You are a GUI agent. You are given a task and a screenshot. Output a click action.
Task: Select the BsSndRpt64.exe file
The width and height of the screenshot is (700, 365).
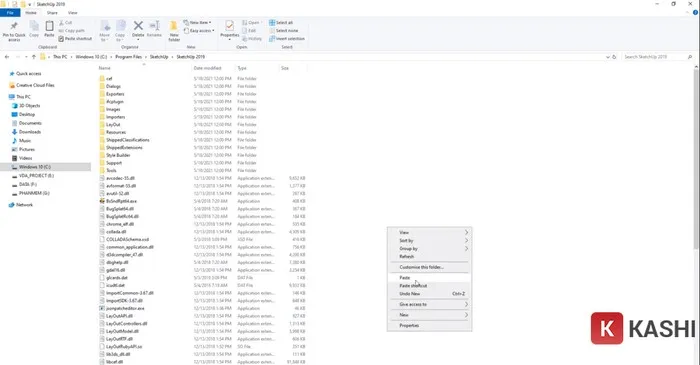pos(121,201)
